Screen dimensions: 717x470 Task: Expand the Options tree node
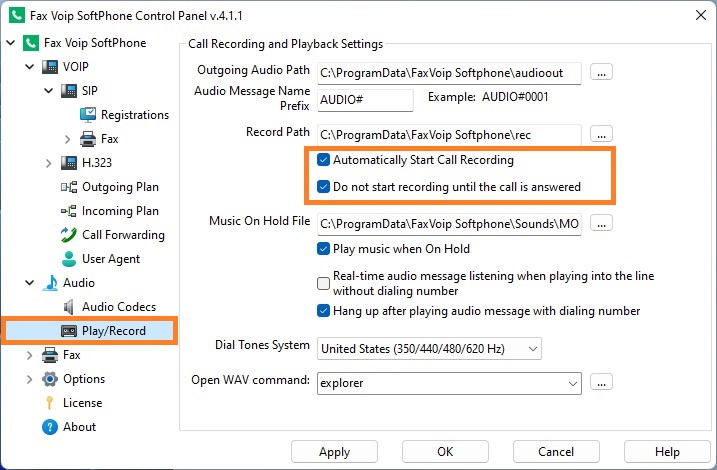tap(30, 379)
